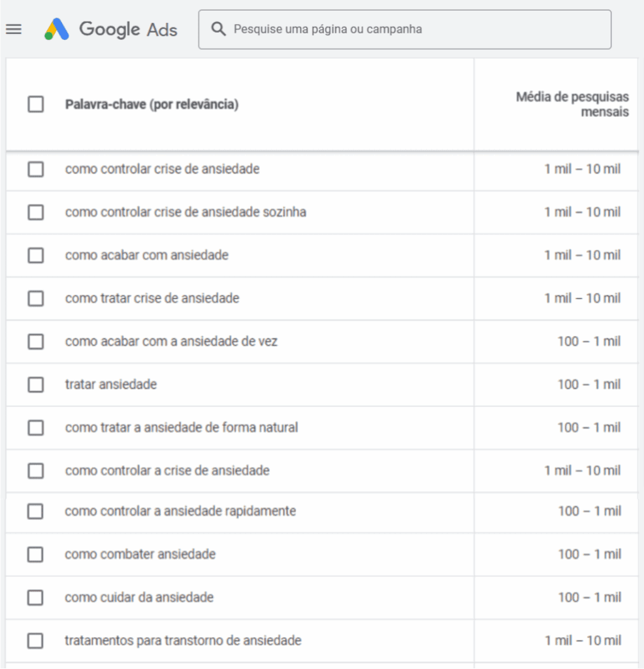644x669 pixels.
Task: Sort by Palavra-chave (por relevância) column
Action: [x=152, y=105]
